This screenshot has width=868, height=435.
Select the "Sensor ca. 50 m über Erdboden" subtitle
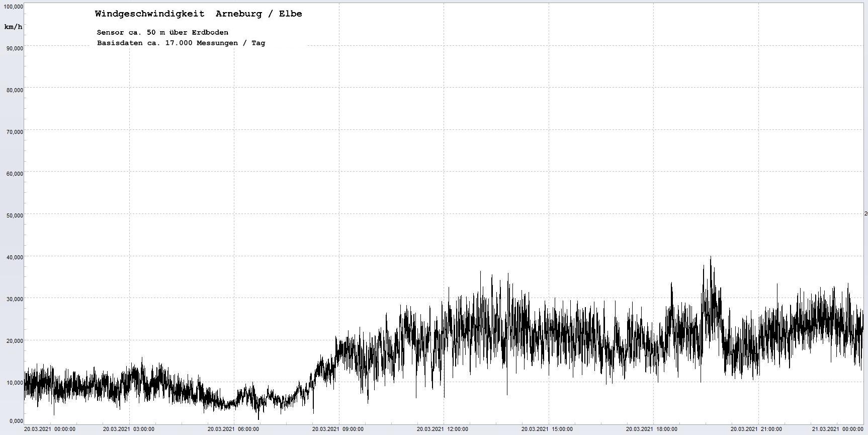(162, 32)
